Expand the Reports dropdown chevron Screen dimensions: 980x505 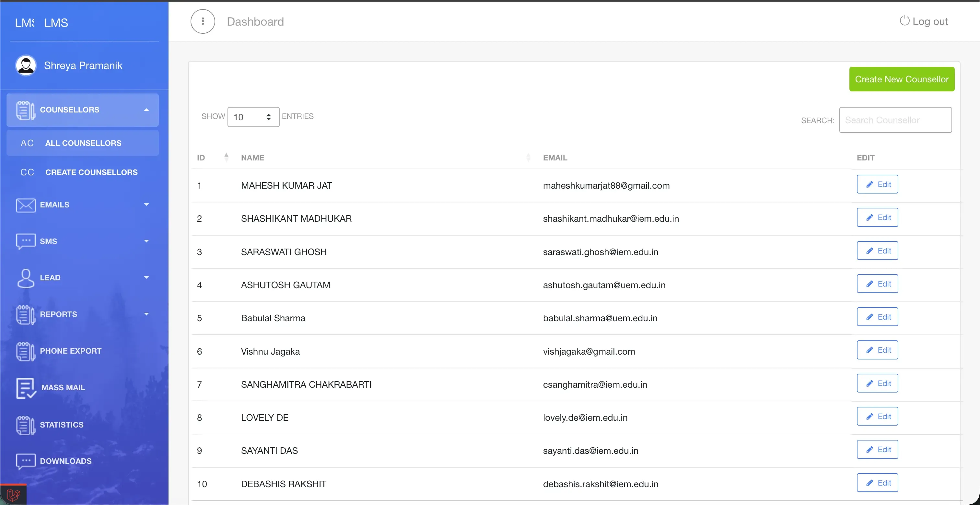pos(146,314)
